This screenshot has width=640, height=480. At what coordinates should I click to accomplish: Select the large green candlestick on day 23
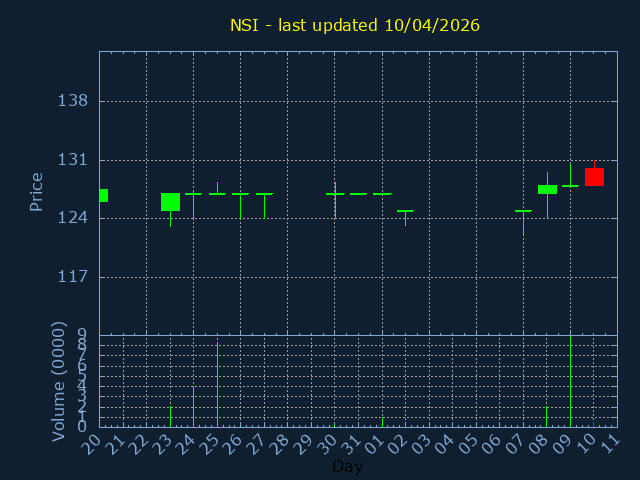point(170,202)
